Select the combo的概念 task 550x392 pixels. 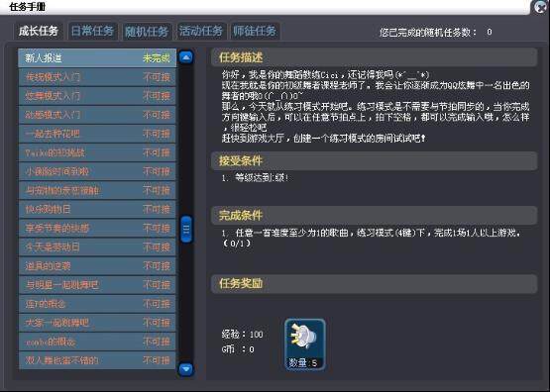[97, 342]
